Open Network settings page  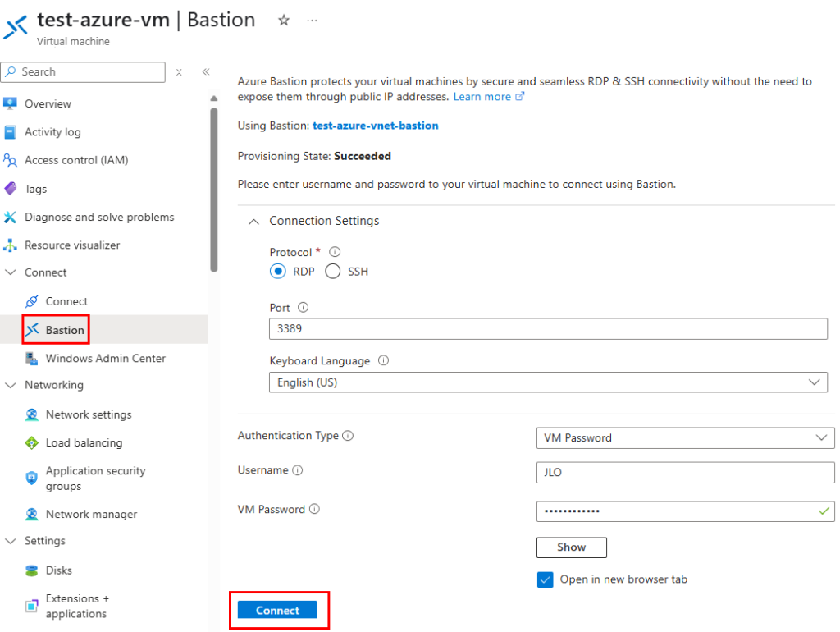pyautogui.click(x=89, y=414)
